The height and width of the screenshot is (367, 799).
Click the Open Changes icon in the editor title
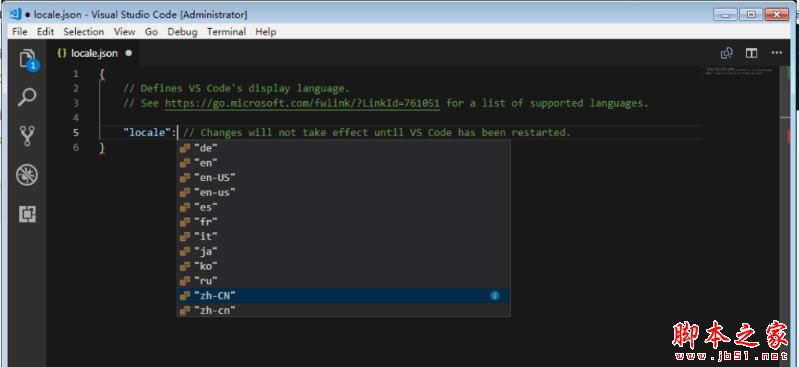727,53
